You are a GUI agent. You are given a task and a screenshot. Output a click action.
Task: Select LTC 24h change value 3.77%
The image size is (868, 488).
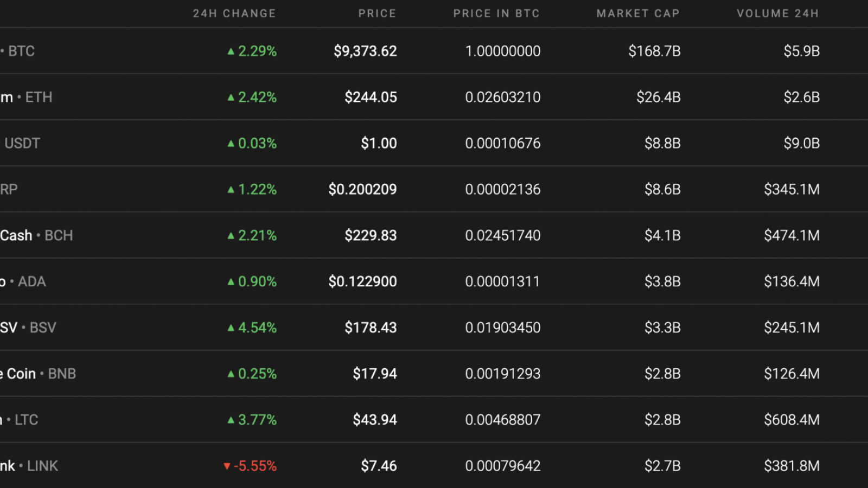257,420
